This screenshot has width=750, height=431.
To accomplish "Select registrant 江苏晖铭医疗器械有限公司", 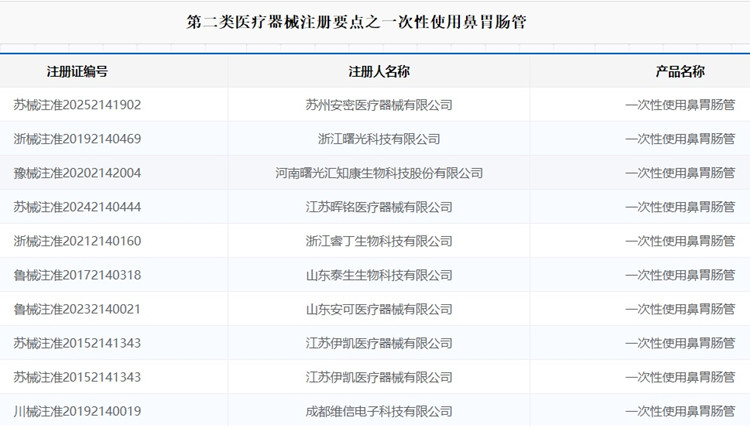I will click(x=379, y=207).
